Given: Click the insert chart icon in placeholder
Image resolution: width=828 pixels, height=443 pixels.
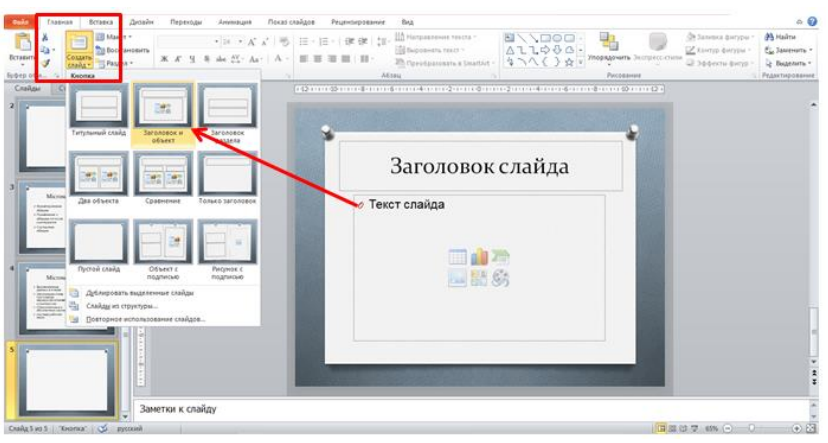Looking at the screenshot, I should click(x=478, y=257).
